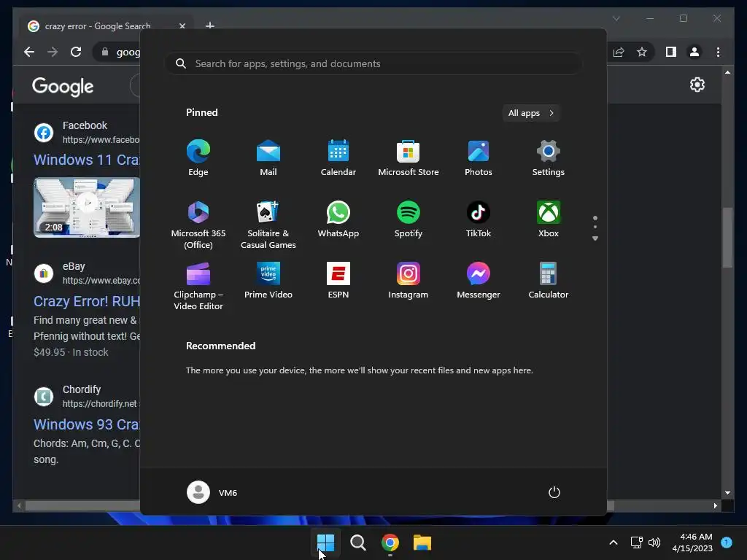
Task: Launch Spotify from the Start menu
Action: (x=409, y=219)
